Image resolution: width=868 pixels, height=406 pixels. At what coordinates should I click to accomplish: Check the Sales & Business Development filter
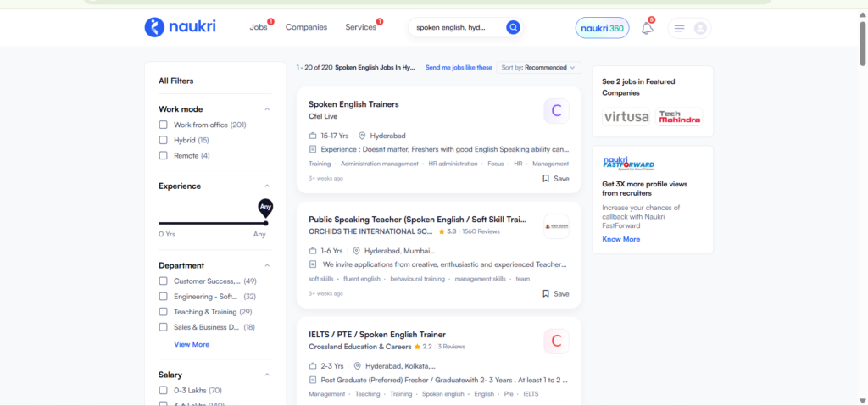[164, 327]
